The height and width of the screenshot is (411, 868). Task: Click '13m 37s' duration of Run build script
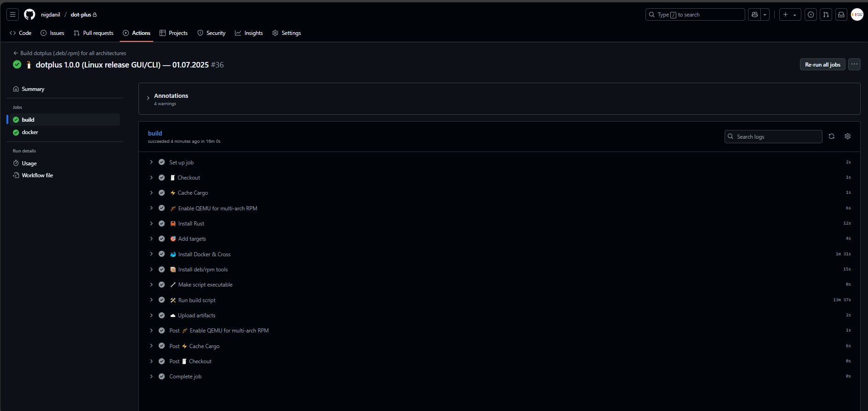842,300
